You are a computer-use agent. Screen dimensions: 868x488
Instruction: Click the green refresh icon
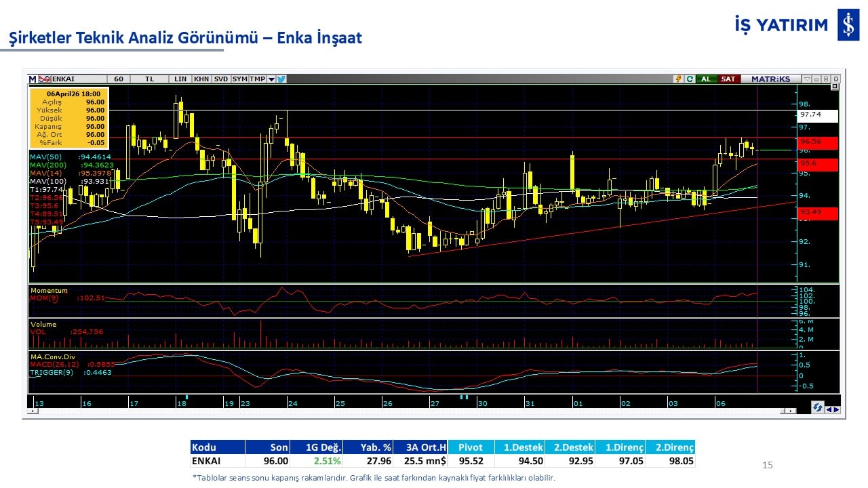[x=689, y=79]
